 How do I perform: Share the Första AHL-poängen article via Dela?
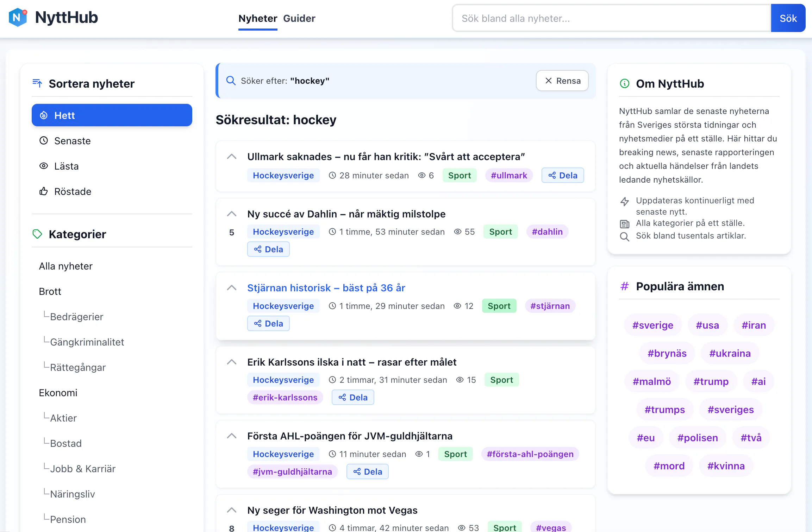pyautogui.click(x=368, y=471)
